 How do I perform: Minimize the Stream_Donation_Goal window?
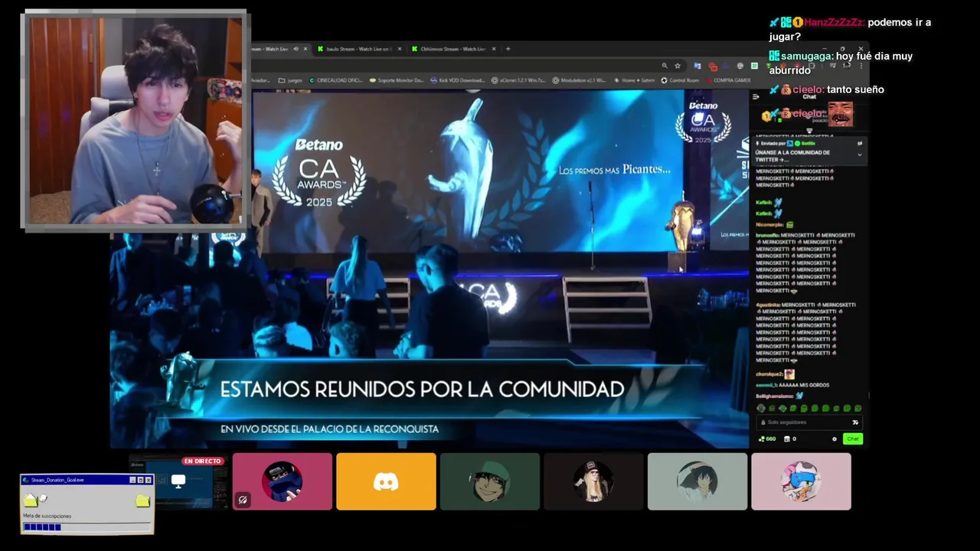click(132, 480)
